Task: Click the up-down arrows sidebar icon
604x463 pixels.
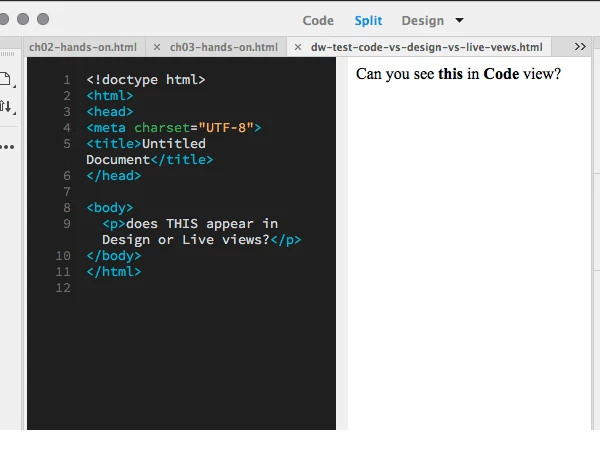Action: [x=5, y=106]
